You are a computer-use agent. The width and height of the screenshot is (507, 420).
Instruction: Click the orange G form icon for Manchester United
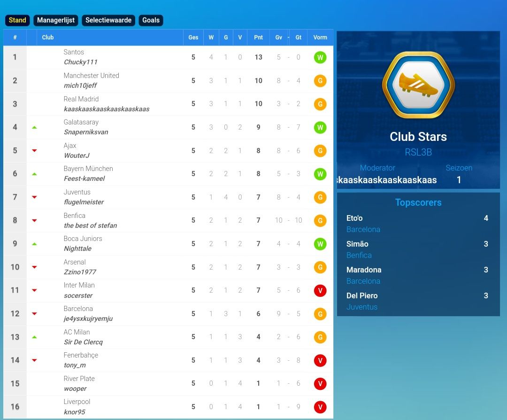(320, 81)
